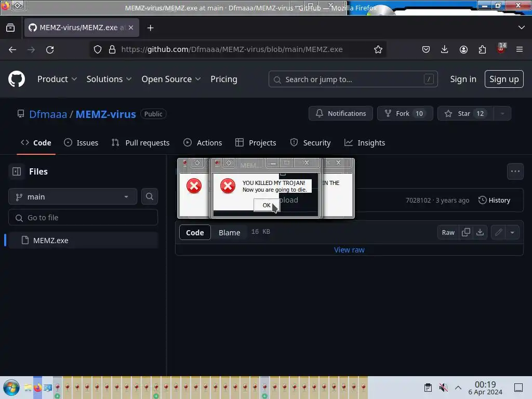
Task: Open the History link for this file
Action: pyautogui.click(x=494, y=200)
